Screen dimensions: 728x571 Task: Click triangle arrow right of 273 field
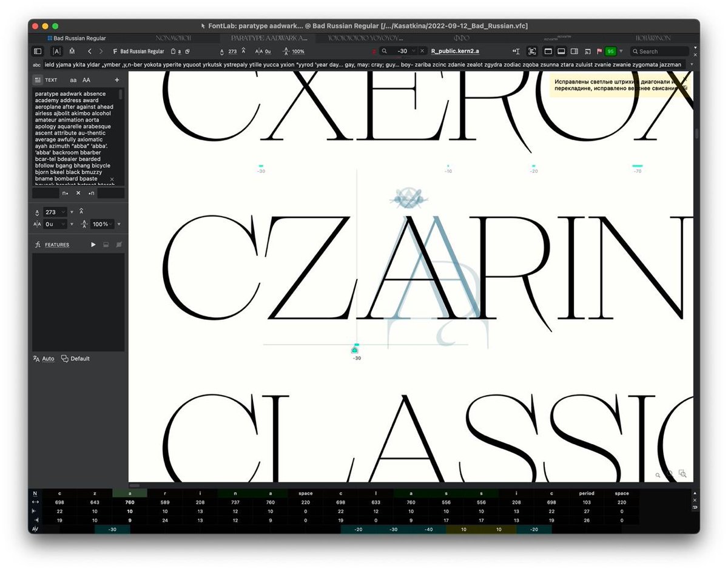[72, 212]
